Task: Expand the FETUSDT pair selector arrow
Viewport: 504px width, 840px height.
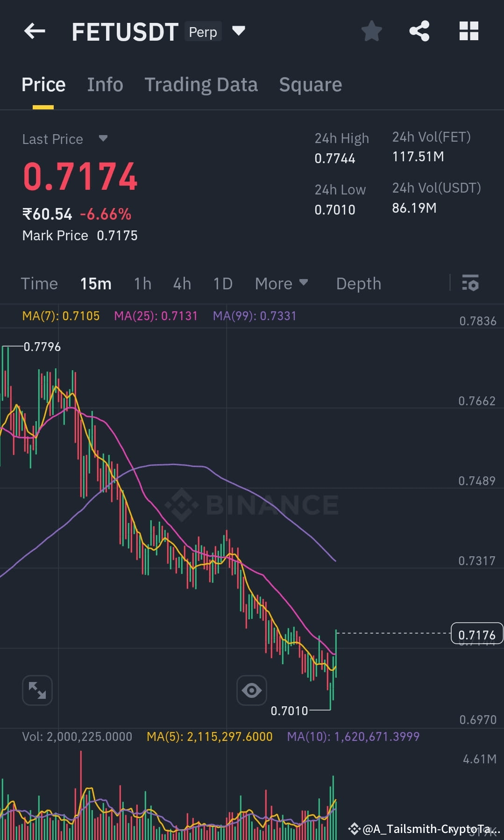Action: coord(239,31)
